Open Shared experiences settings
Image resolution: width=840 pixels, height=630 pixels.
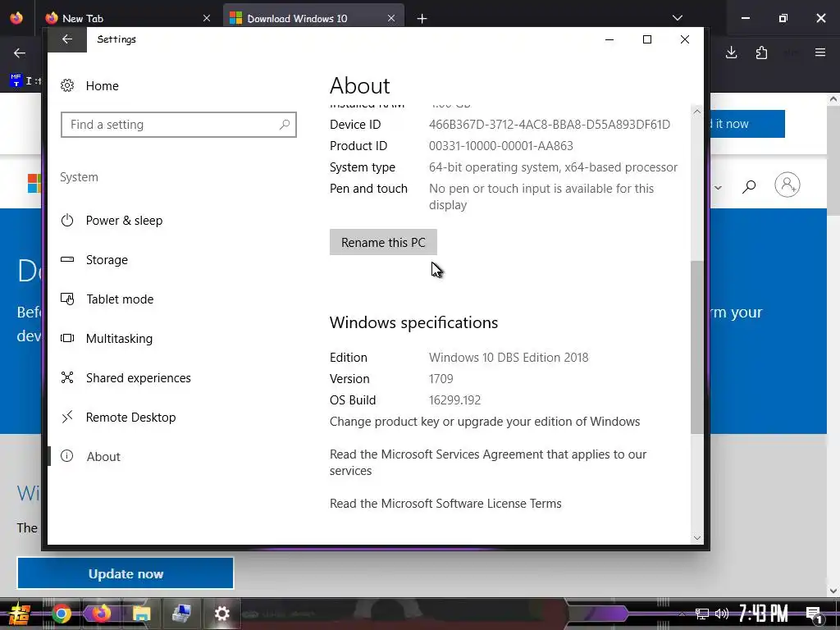click(138, 377)
